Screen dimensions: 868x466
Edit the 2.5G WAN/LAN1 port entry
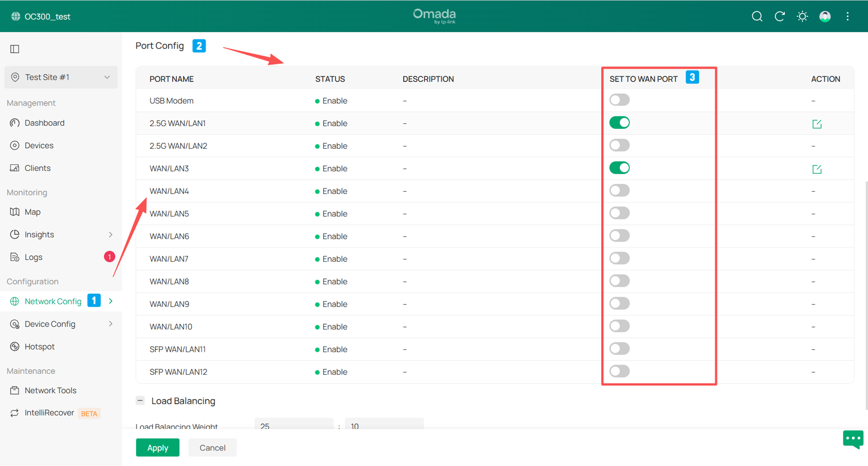pyautogui.click(x=817, y=124)
